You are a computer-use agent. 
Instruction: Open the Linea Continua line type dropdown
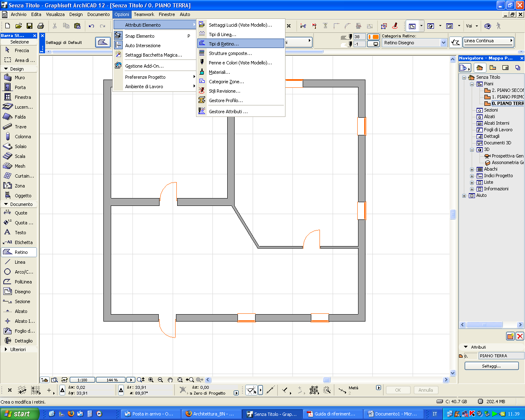pos(488,41)
